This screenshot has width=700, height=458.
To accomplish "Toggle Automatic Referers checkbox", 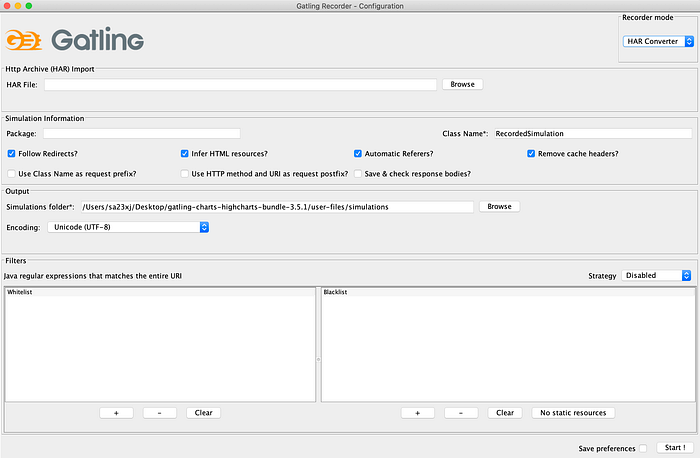I will [358, 154].
